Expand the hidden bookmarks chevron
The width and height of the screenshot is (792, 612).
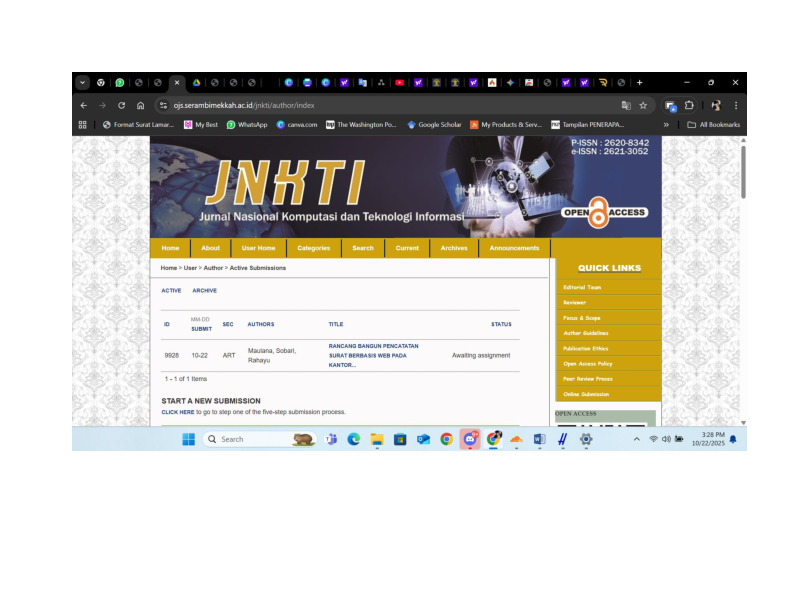[x=666, y=125]
